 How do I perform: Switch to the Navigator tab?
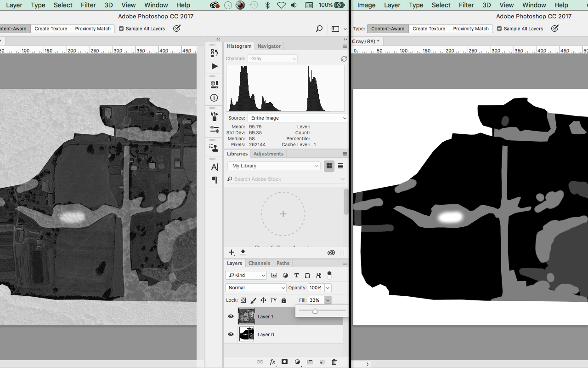coord(269,46)
